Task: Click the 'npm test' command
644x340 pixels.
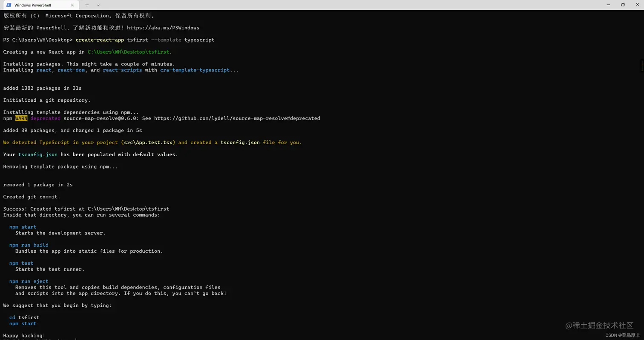Action: coord(21,263)
